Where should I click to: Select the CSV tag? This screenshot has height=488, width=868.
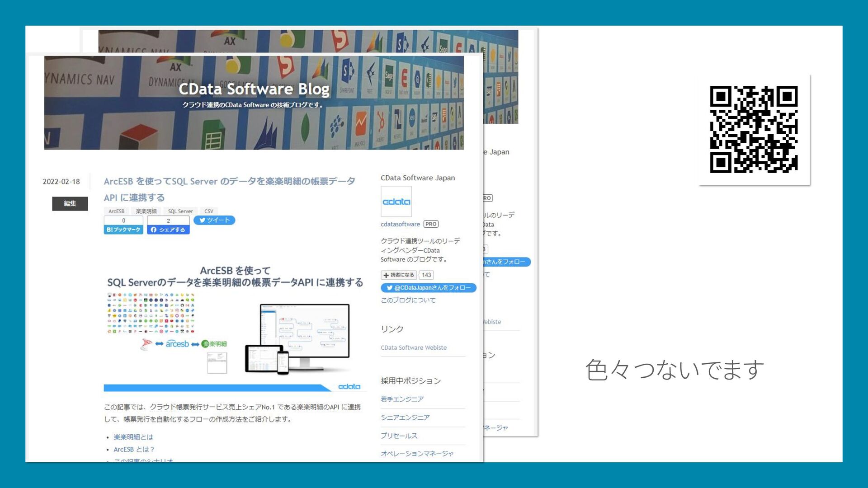(208, 211)
